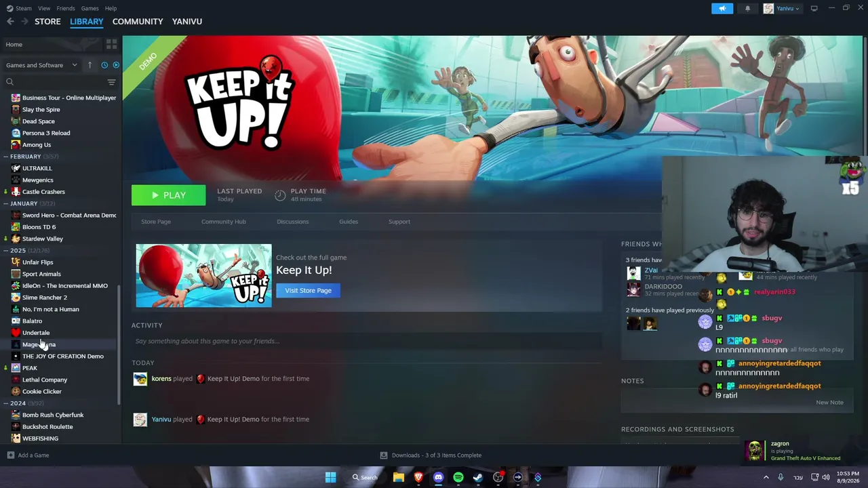Open the Games menu
Screen dimensions: 868x488
pos(90,8)
